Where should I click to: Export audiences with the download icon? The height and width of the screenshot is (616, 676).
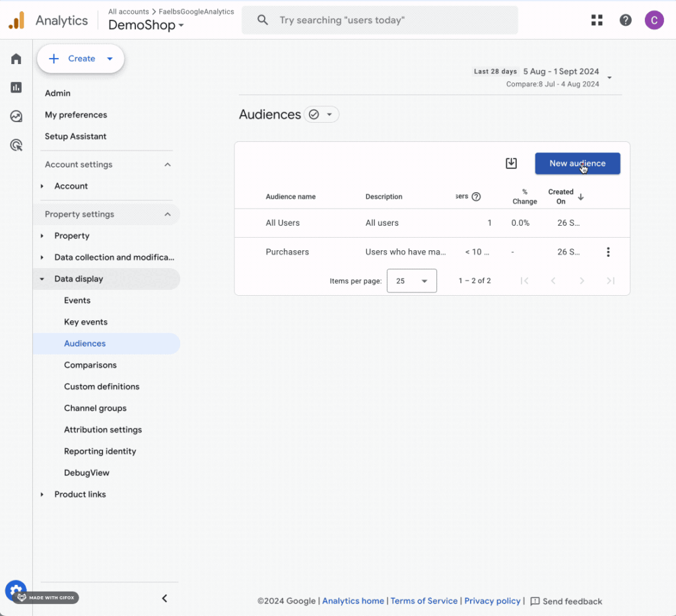point(511,162)
